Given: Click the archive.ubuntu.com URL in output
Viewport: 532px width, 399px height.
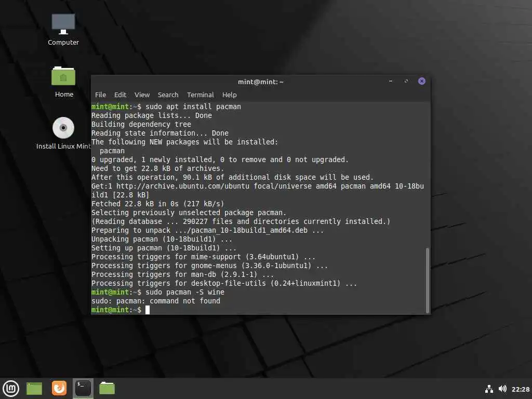Looking at the screenshot, I should (x=183, y=186).
